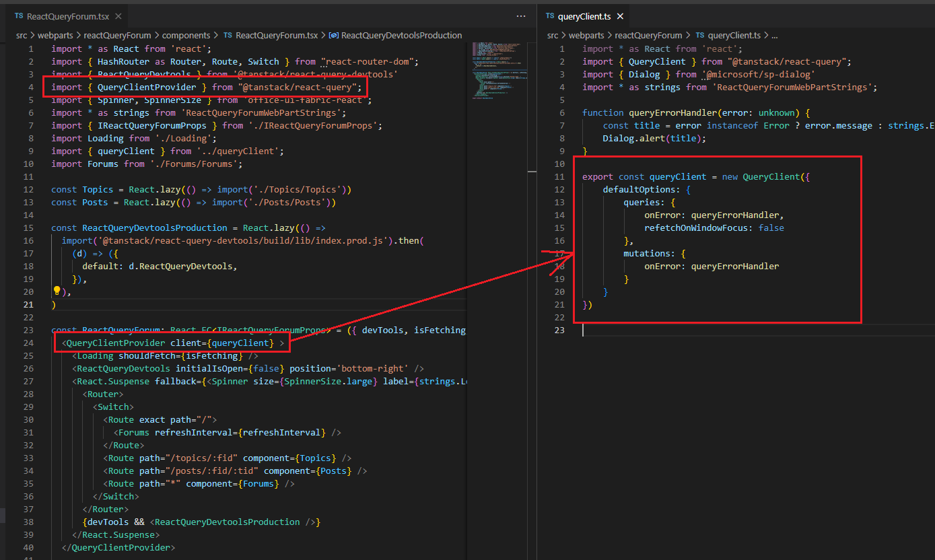Click TS icon on ReactQueryForum.tsx tab
935x560 pixels.
(19, 16)
